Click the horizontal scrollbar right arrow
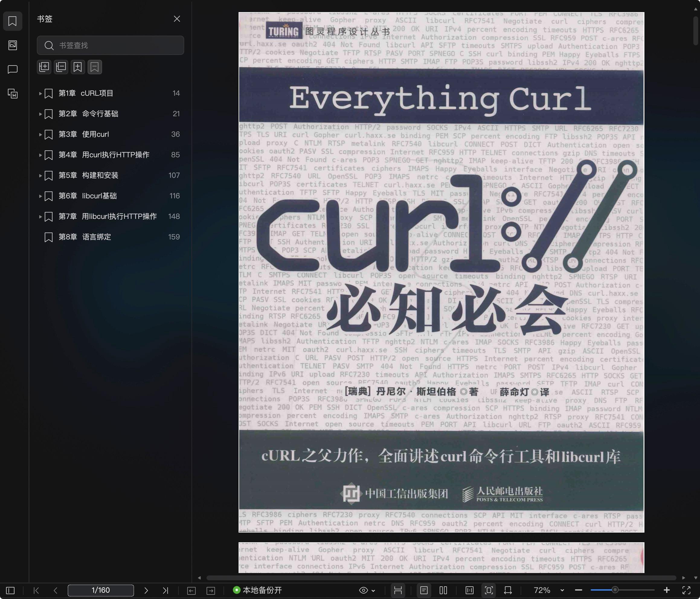Viewport: 700px width, 599px height. click(x=683, y=578)
